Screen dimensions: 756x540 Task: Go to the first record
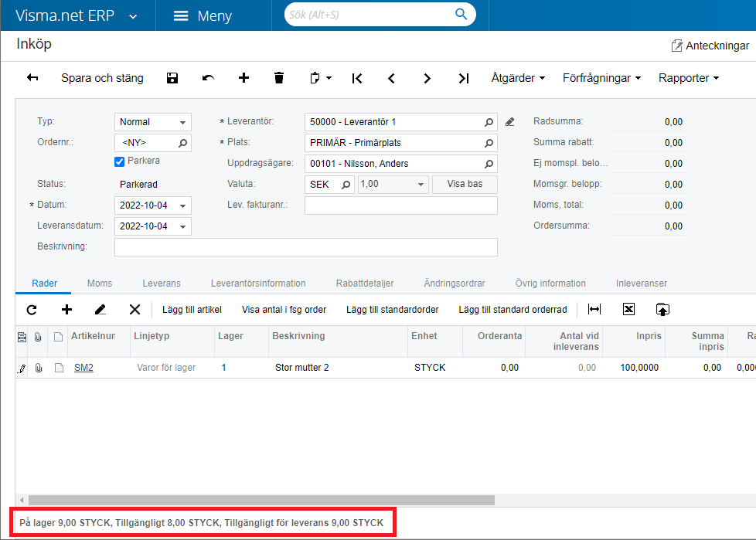[356, 78]
